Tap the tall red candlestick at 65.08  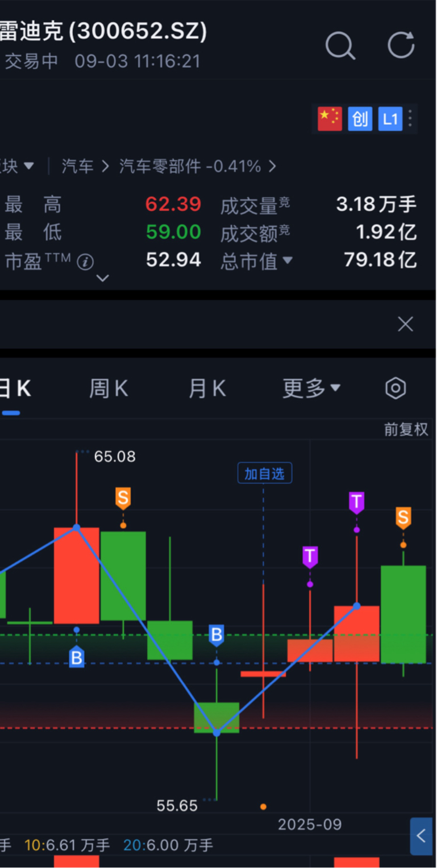[77, 575]
